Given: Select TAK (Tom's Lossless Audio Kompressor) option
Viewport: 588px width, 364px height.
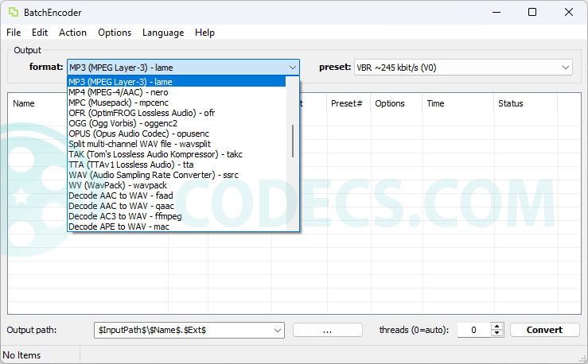Looking at the screenshot, I should 177,154.
